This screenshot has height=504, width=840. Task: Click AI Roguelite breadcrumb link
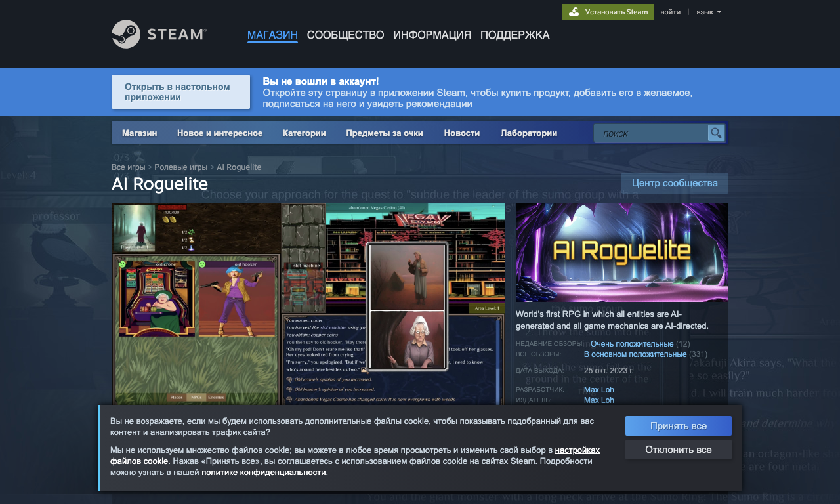tap(239, 167)
